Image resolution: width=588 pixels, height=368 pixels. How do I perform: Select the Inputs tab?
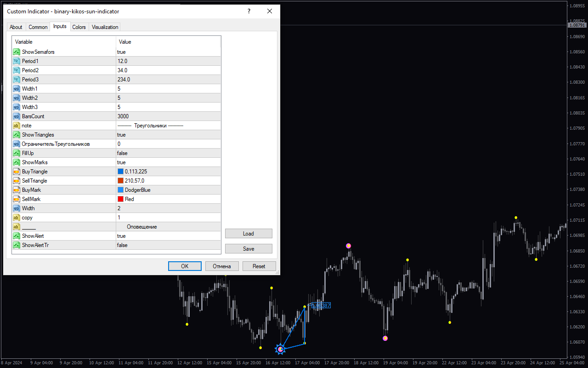60,26
